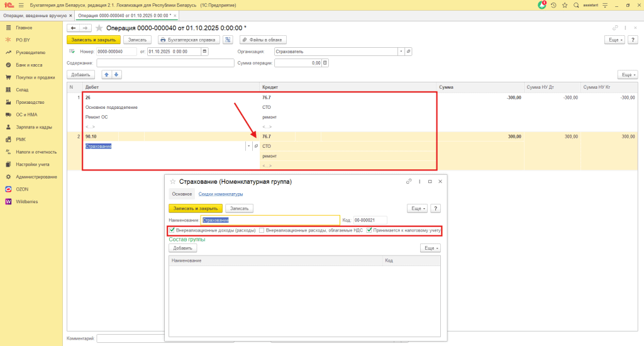Screen dimensions: 644x346
Task: Open Налоги и отчетность section
Action: [x=36, y=152]
